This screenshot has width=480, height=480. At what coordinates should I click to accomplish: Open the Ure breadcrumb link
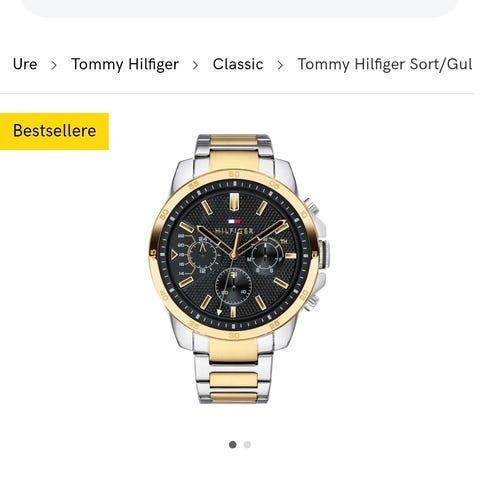coord(25,64)
